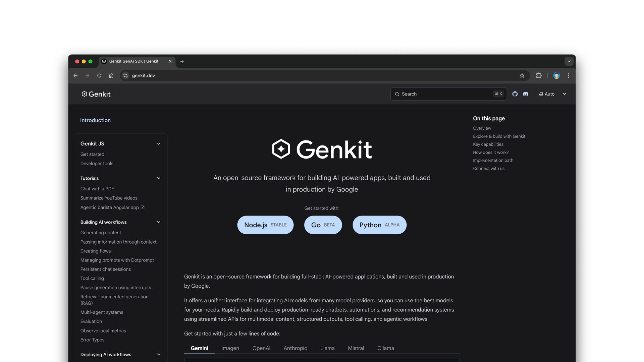Open the GitHub repository icon
Viewport: 644px width, 362px height.
515,94
